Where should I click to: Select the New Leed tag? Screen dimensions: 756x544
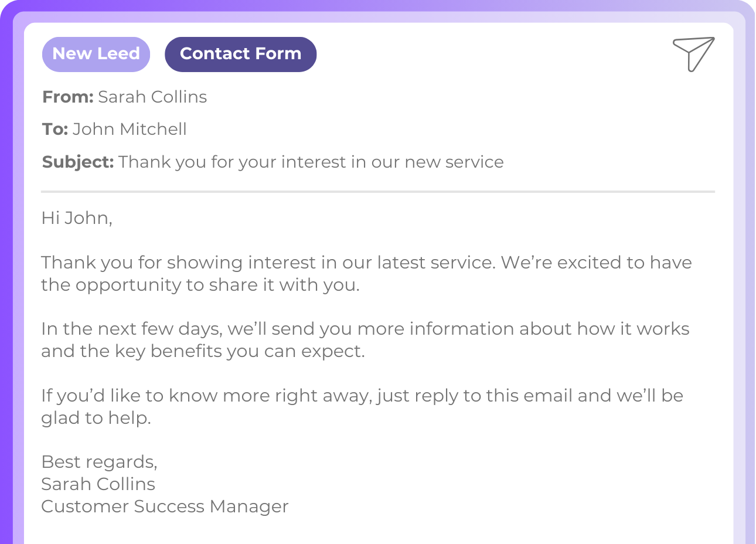96,54
